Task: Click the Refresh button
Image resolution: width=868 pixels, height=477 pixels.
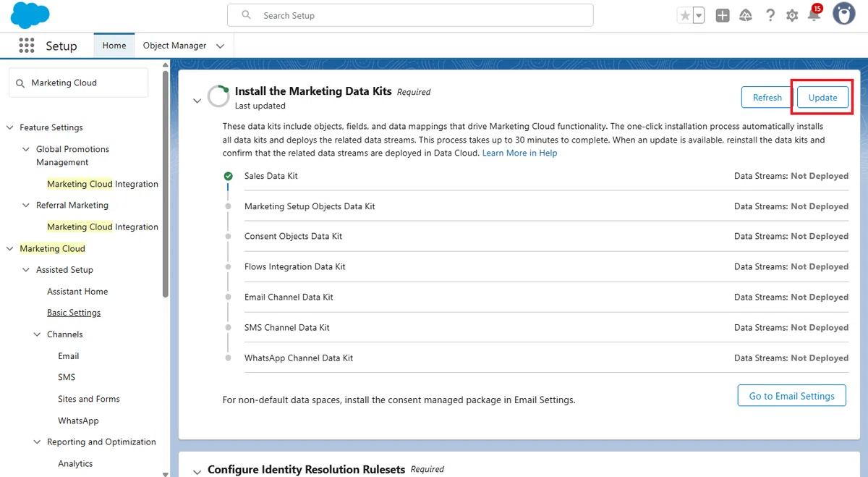Action: [x=767, y=98]
